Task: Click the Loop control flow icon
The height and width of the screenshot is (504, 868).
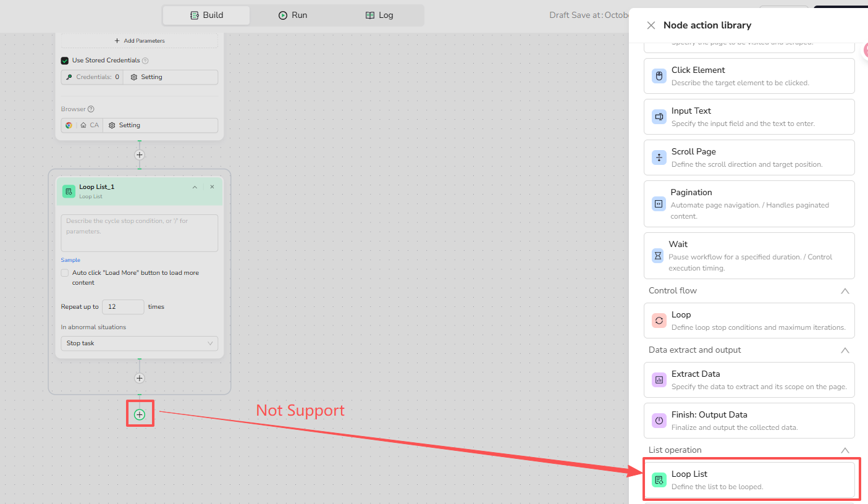Action: click(659, 321)
